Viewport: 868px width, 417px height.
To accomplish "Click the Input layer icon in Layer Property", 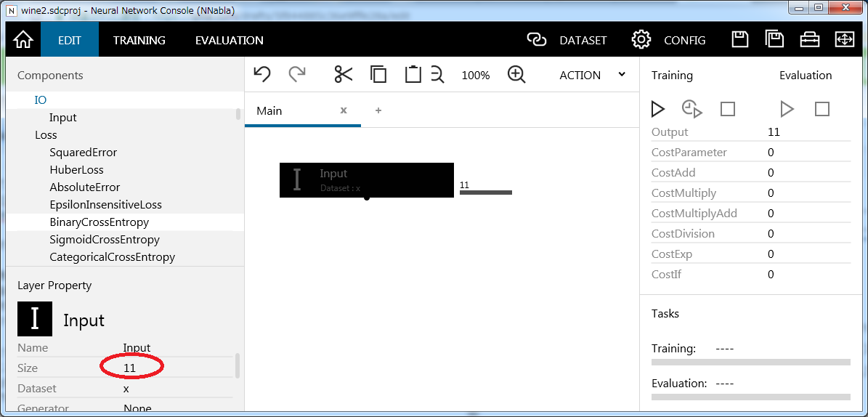I will [x=35, y=319].
